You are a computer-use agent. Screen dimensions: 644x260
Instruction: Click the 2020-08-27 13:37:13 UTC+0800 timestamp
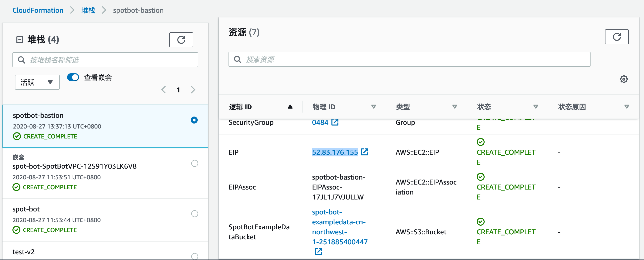[x=57, y=126]
